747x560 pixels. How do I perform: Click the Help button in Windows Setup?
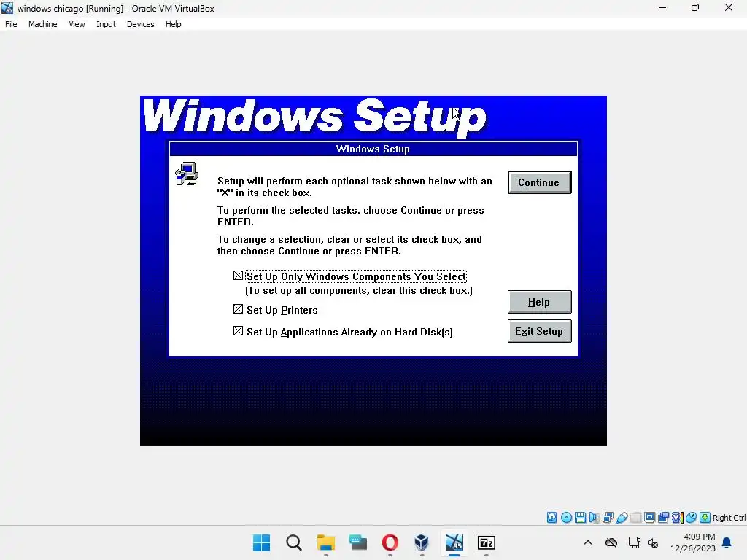pyautogui.click(x=539, y=302)
